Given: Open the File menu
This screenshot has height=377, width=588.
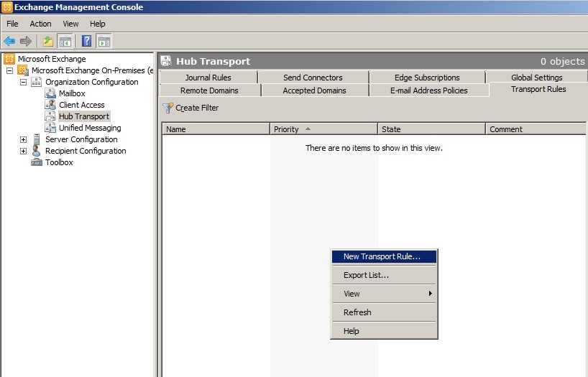Looking at the screenshot, I should click(12, 24).
